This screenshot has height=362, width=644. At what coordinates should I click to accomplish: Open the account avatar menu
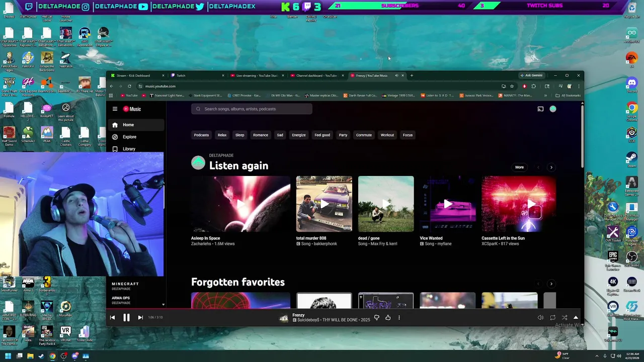coord(553,109)
